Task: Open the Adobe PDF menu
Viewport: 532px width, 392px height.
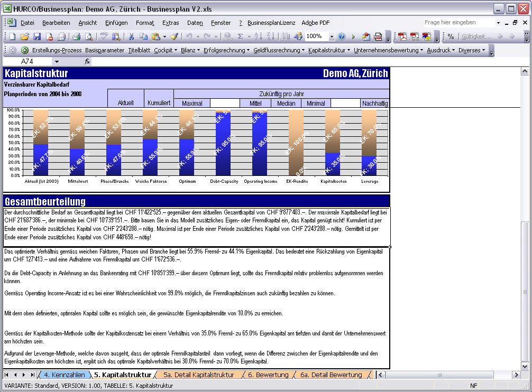Action: (x=316, y=23)
